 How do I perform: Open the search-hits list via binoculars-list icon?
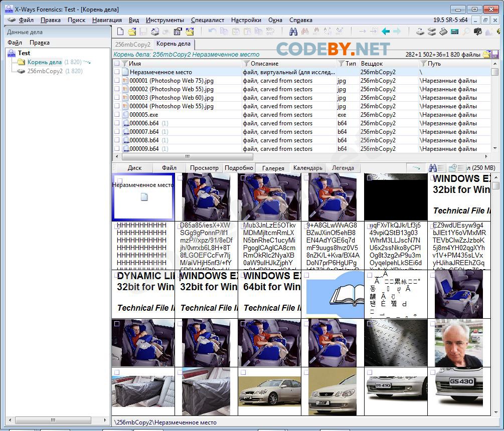436,168
